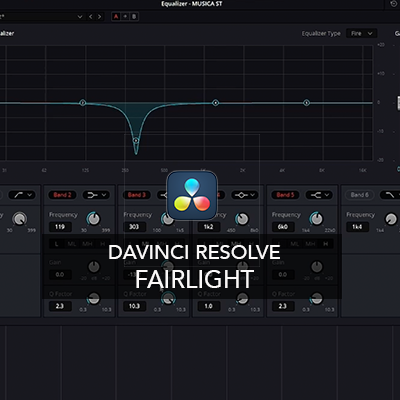Image resolution: width=400 pixels, height=400 pixels.
Task: Select H range for Band 2
Action: coord(103,244)
